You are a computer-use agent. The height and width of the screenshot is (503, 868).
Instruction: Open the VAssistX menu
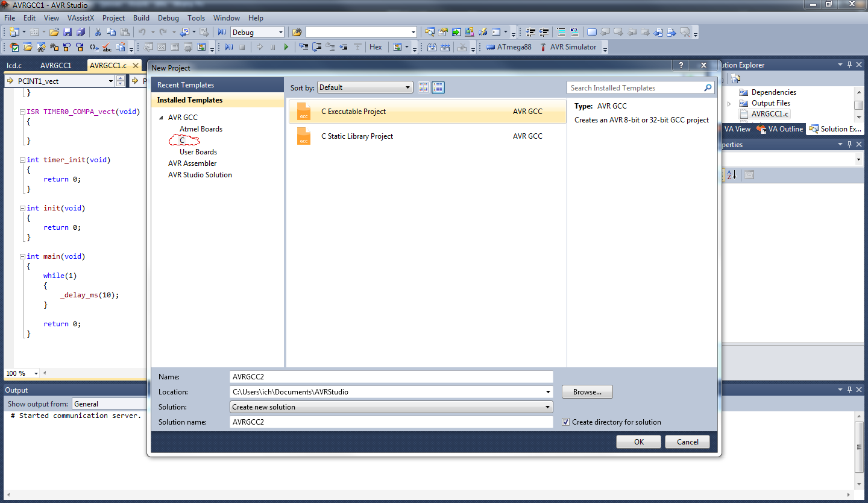pos(81,18)
